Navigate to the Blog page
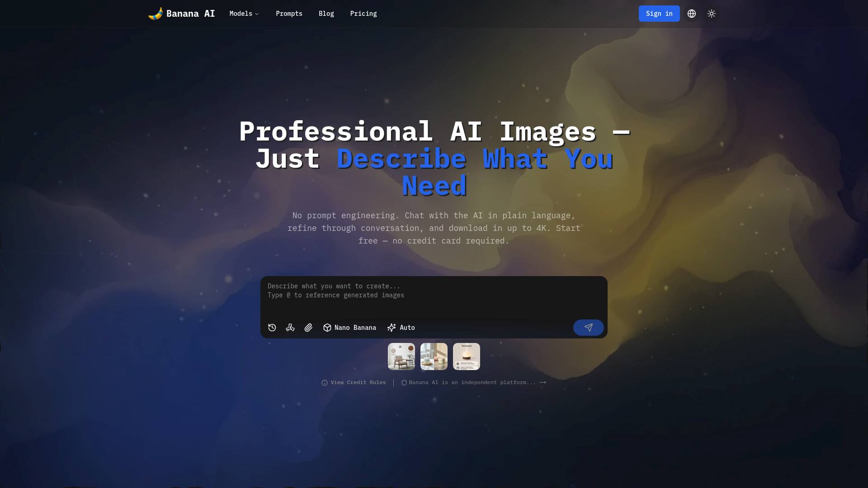 pos(326,14)
